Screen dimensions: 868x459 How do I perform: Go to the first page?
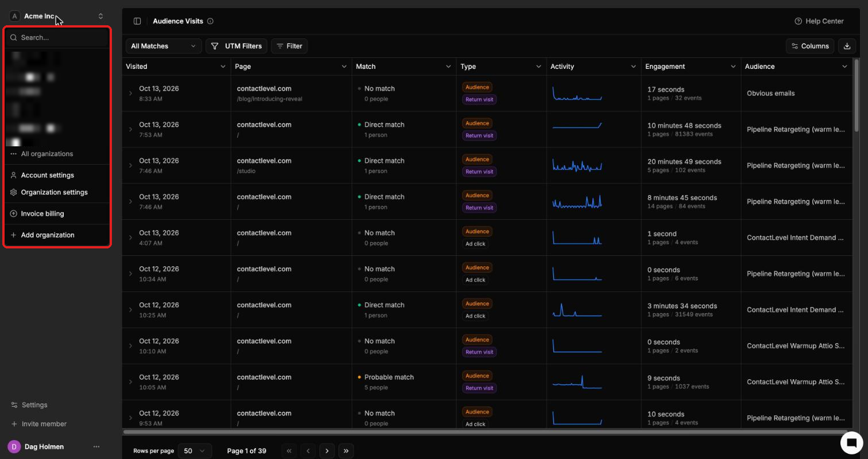pos(289,451)
